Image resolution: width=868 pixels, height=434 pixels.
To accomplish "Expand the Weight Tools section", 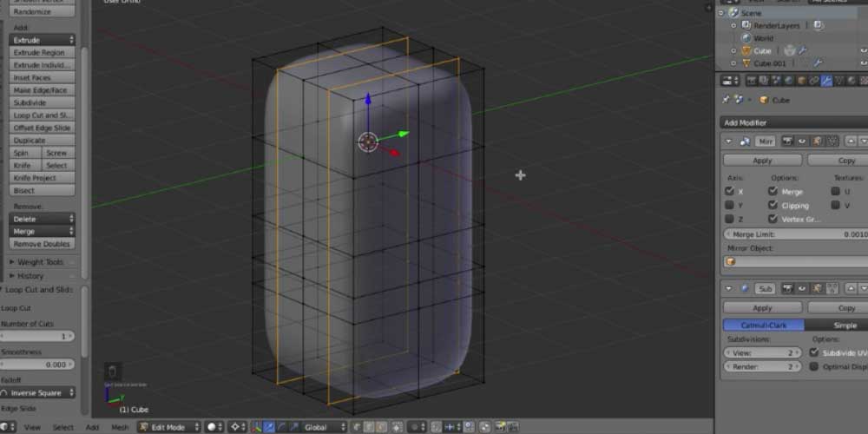I will (41, 262).
